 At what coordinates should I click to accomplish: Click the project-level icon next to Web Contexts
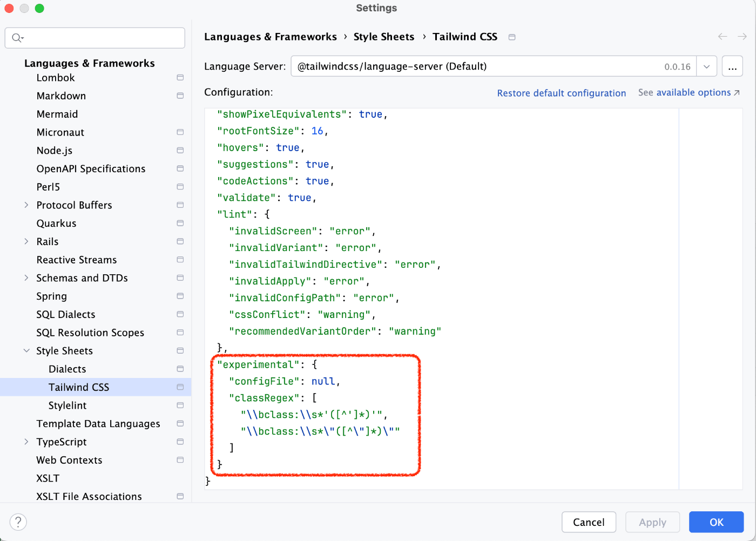(180, 460)
